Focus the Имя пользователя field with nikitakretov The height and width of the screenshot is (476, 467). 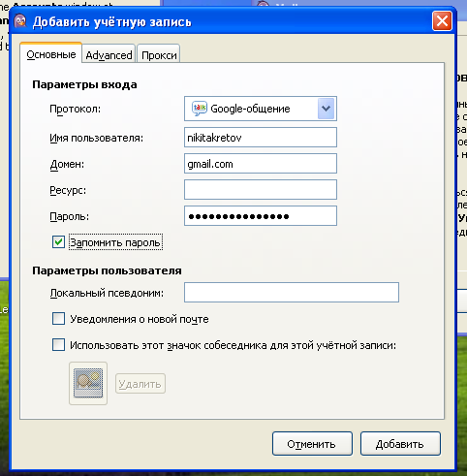(x=261, y=138)
